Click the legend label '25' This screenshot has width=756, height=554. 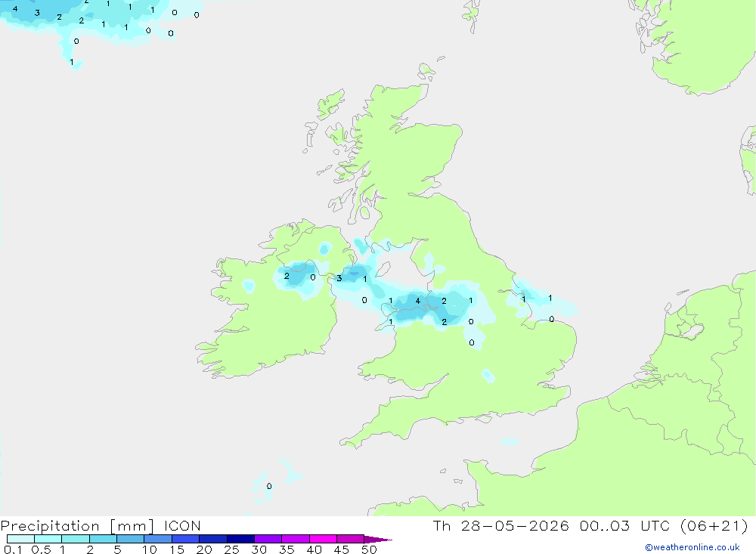[x=232, y=549]
